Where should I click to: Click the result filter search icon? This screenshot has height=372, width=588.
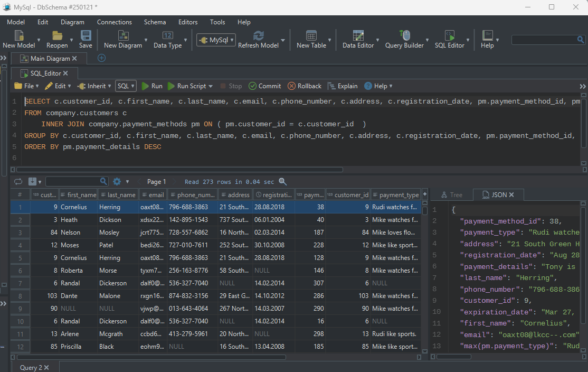(103, 181)
